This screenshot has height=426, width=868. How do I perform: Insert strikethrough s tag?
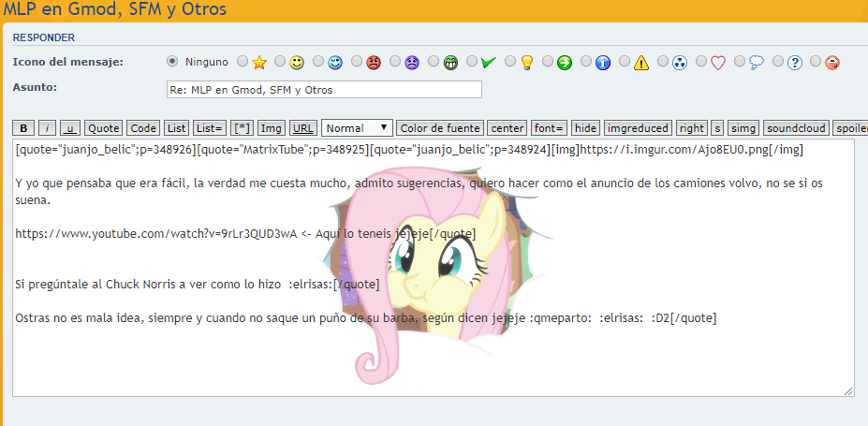click(x=717, y=128)
